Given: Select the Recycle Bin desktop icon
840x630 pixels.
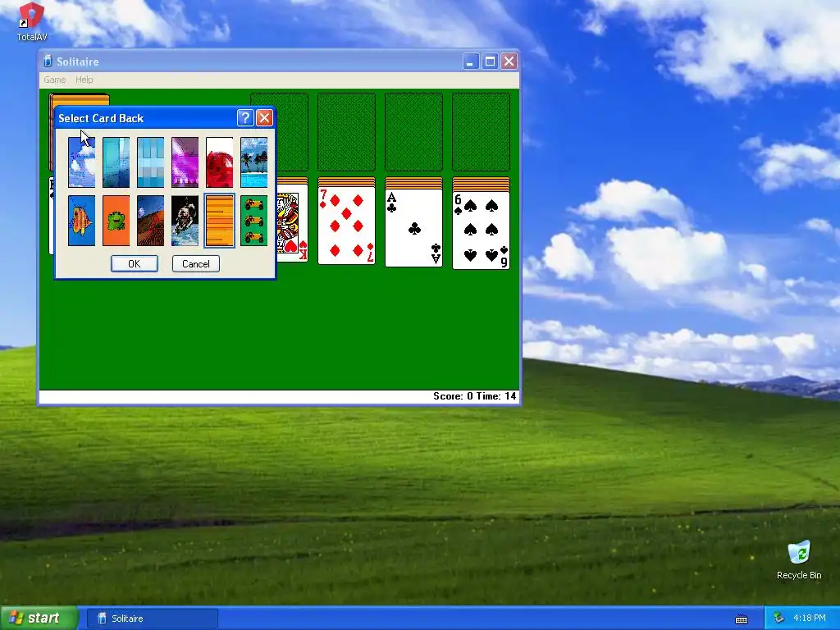Looking at the screenshot, I should click(799, 561).
